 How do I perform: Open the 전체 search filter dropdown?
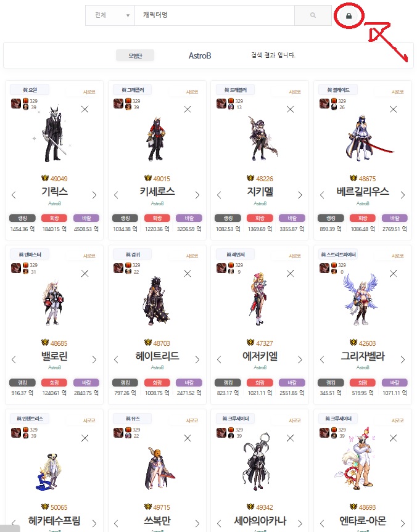(110, 15)
